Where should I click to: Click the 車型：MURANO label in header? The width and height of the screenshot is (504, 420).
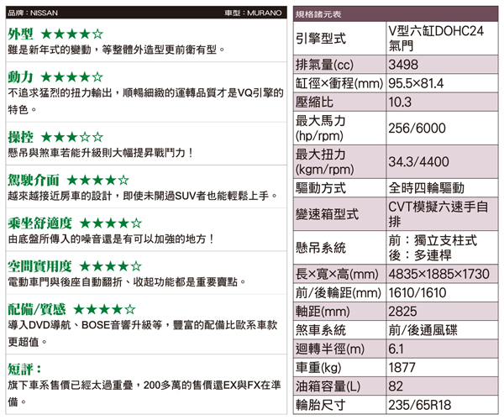click(x=252, y=14)
